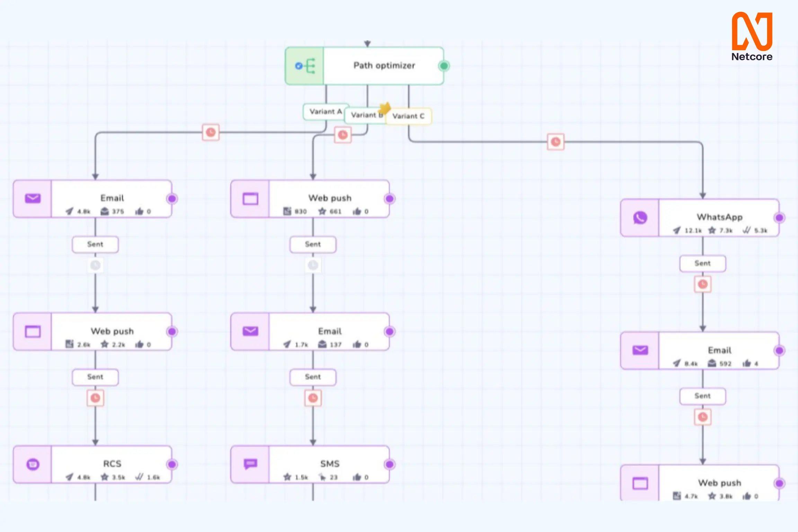Select the RCS chat icon
Screen dimensions: 798x532
[x=33, y=464]
